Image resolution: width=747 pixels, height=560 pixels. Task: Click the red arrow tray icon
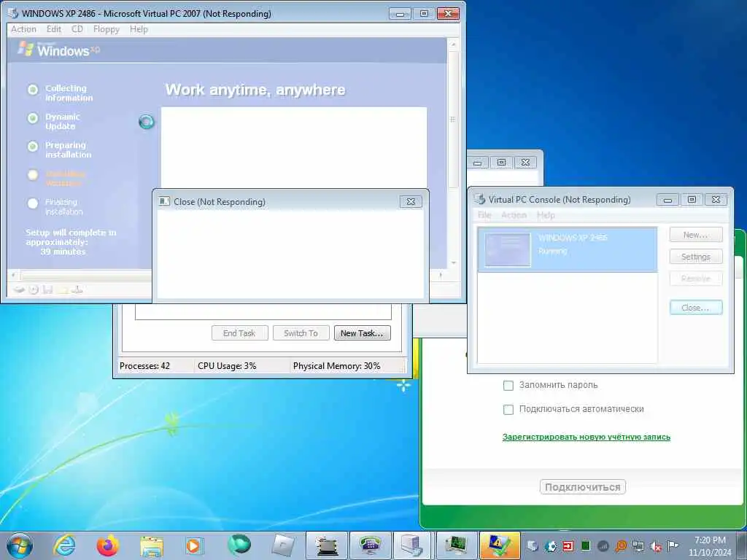pyautogui.click(x=568, y=546)
